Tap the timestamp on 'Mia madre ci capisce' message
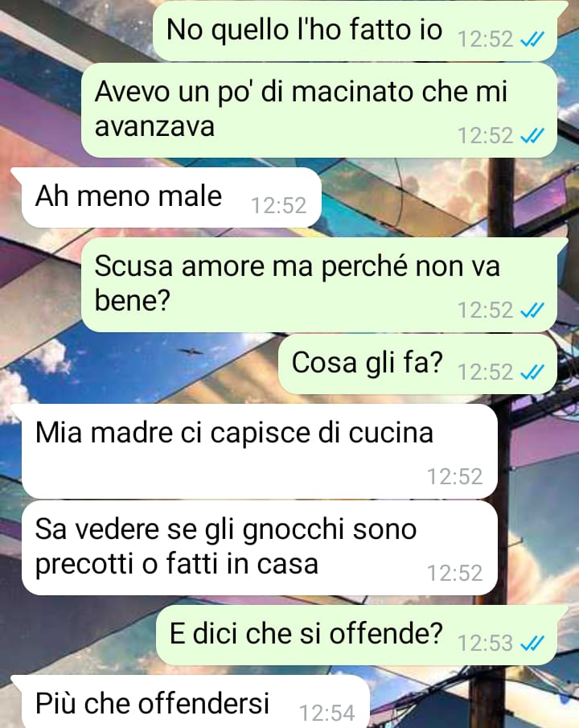The image size is (579, 728). (x=455, y=477)
